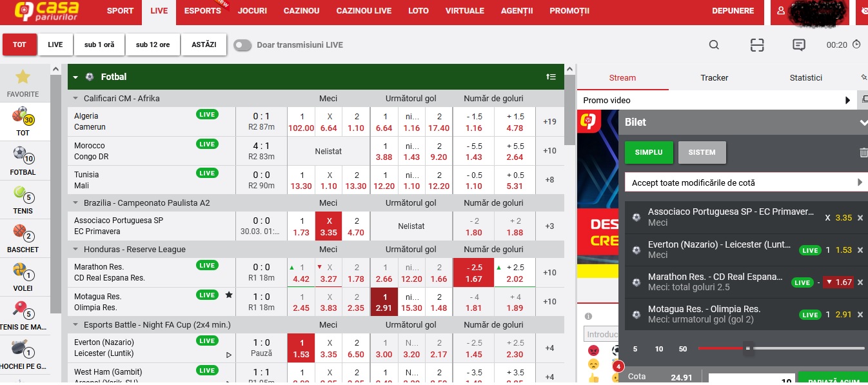Set stake to 50 preset

[683, 349]
